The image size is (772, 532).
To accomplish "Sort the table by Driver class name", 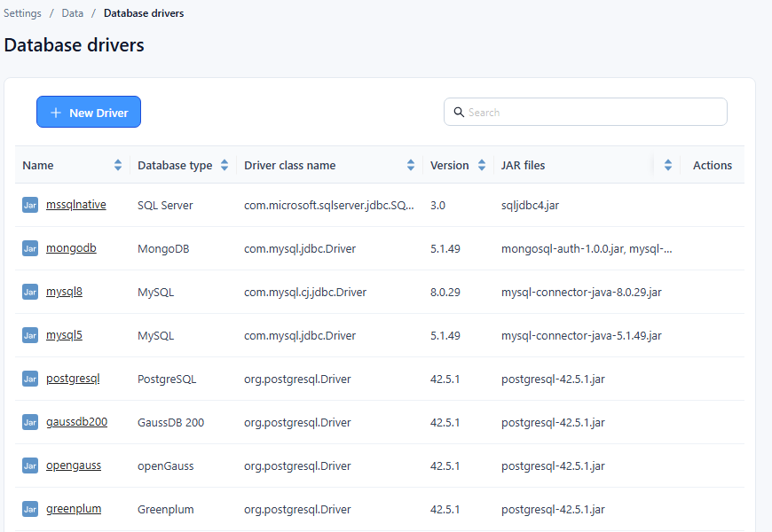I will point(411,165).
